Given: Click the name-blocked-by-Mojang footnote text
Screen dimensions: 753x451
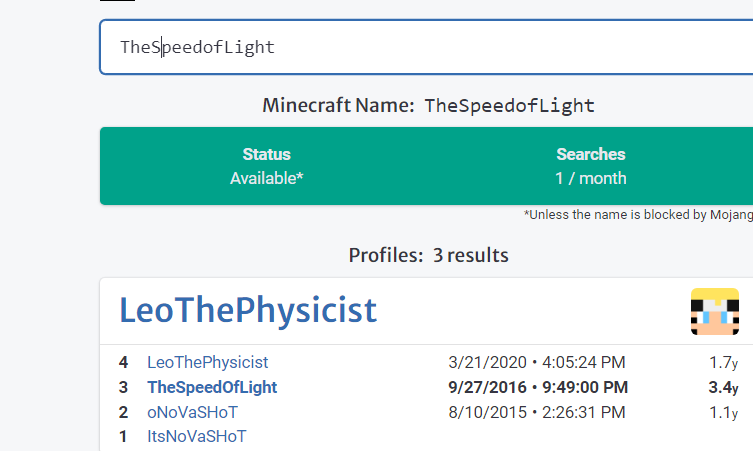Looking at the screenshot, I should [637, 214].
